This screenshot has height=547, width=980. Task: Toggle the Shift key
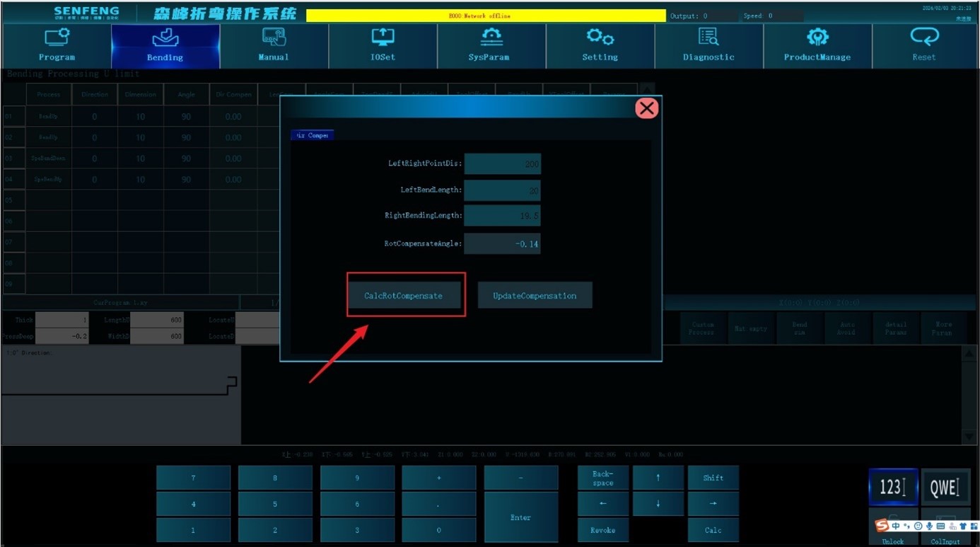tap(713, 478)
